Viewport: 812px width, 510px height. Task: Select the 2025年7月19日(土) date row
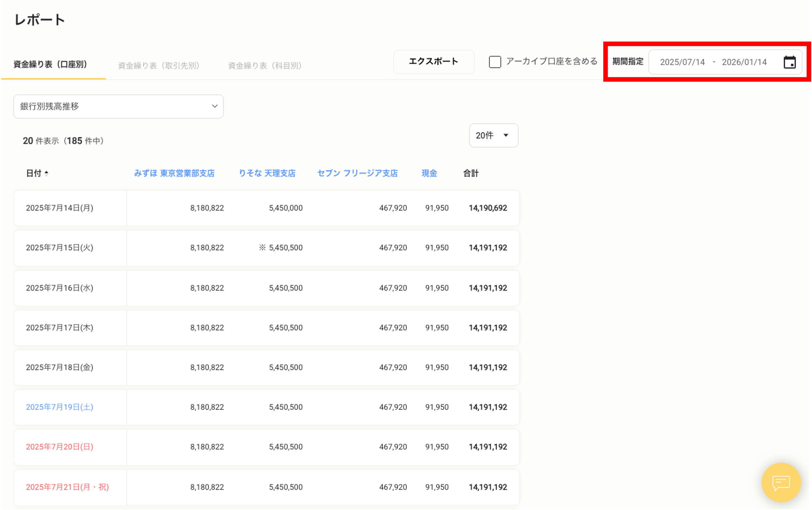60,407
